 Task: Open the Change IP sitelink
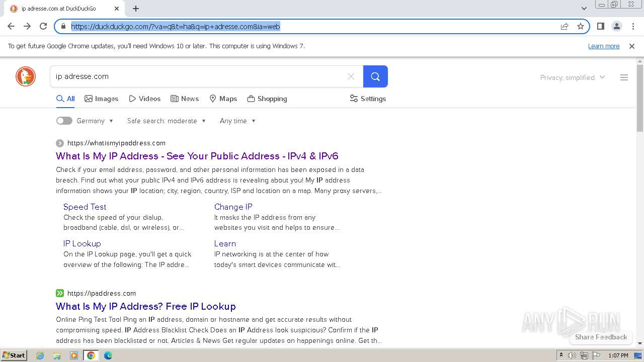(233, 207)
